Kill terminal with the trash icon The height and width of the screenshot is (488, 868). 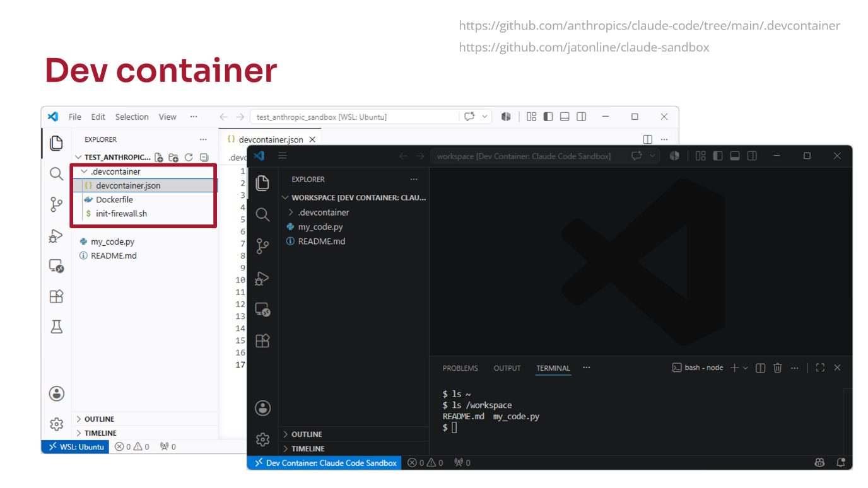pos(778,368)
